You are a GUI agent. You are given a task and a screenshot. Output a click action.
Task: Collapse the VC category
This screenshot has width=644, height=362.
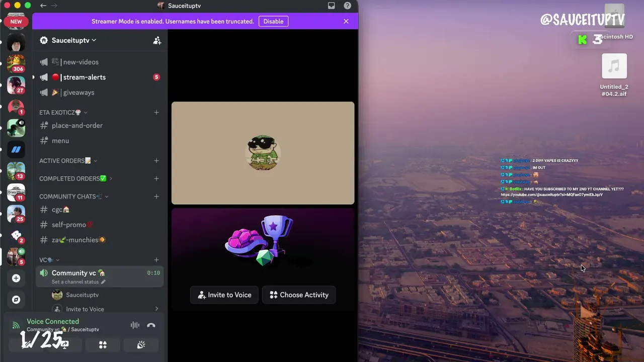(49, 260)
